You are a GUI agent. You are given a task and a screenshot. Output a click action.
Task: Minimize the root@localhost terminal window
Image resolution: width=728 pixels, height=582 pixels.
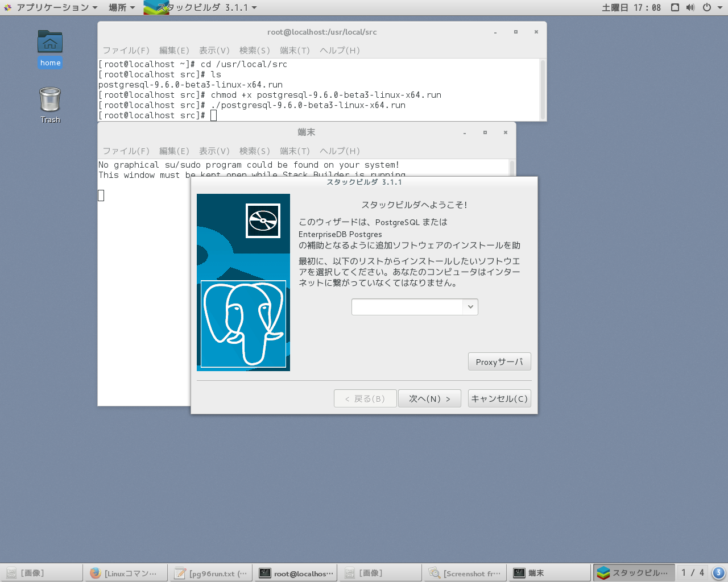point(495,32)
